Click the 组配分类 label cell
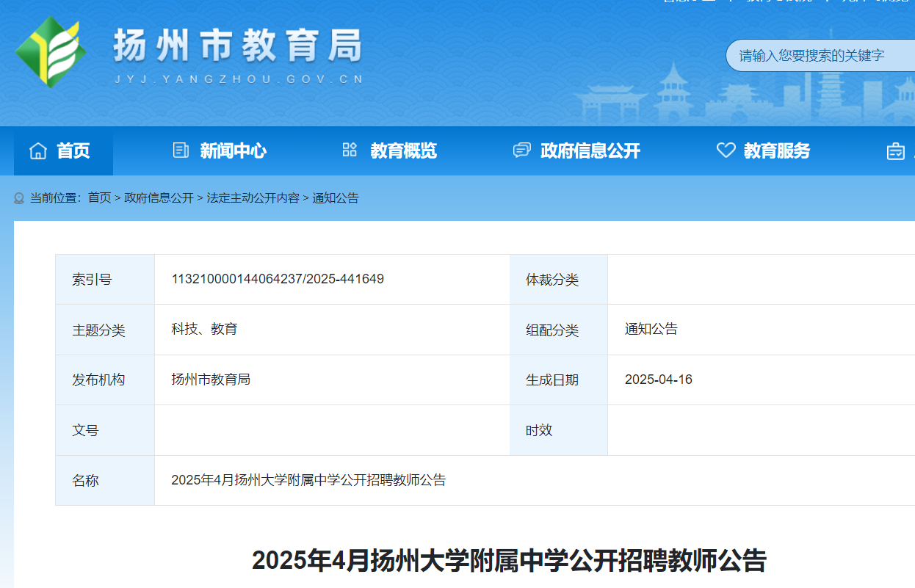The width and height of the screenshot is (915, 588). 559,330
